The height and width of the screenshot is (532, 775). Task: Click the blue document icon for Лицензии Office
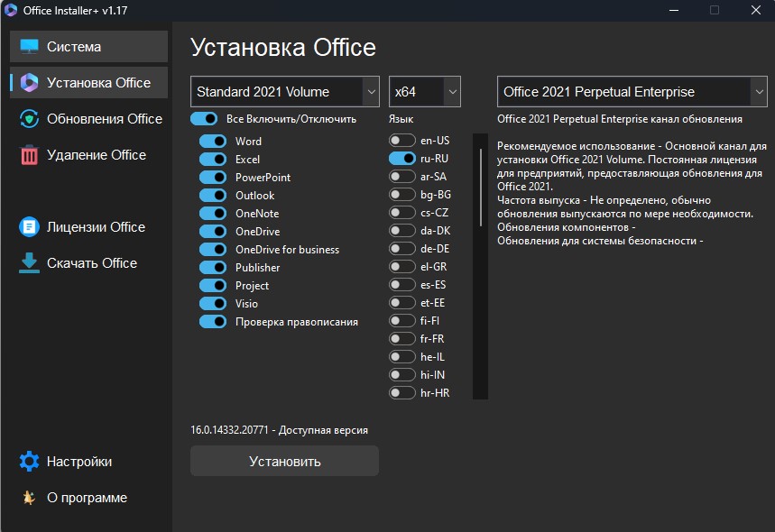coord(29,226)
